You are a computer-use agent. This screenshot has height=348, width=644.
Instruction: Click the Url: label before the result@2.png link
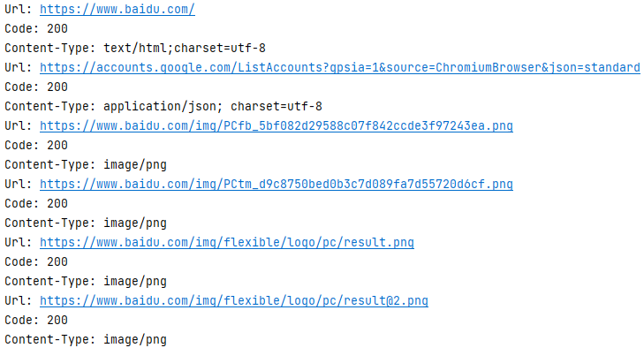(19, 301)
